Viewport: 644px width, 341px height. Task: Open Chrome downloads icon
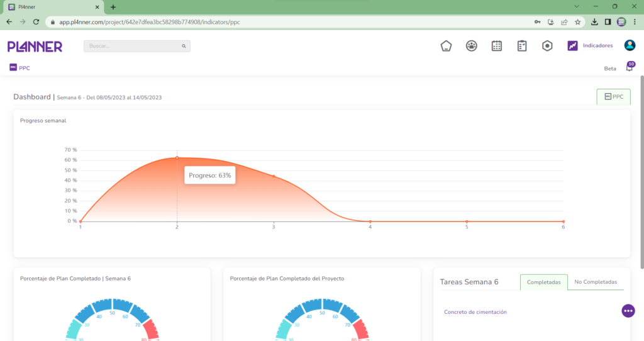click(x=594, y=21)
